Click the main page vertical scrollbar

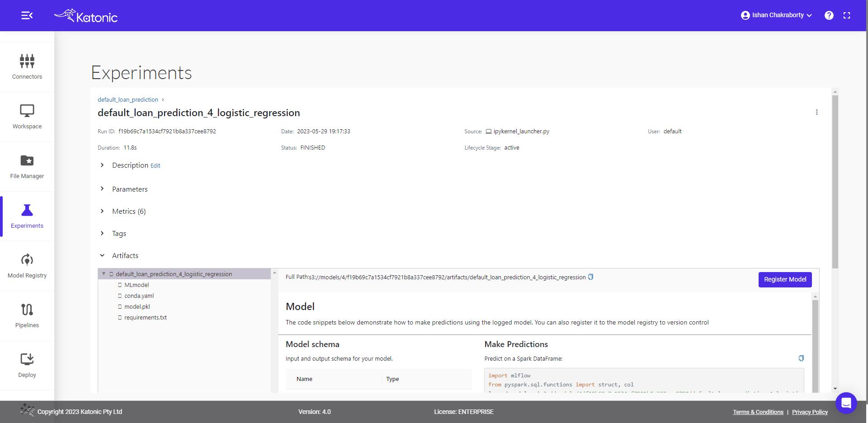835,181
